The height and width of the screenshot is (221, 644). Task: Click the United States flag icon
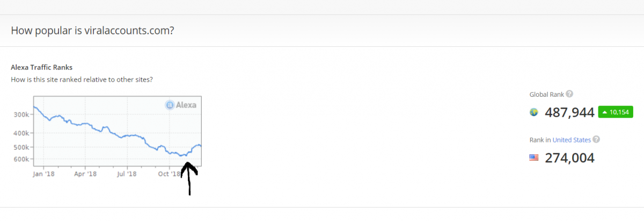pos(533,158)
